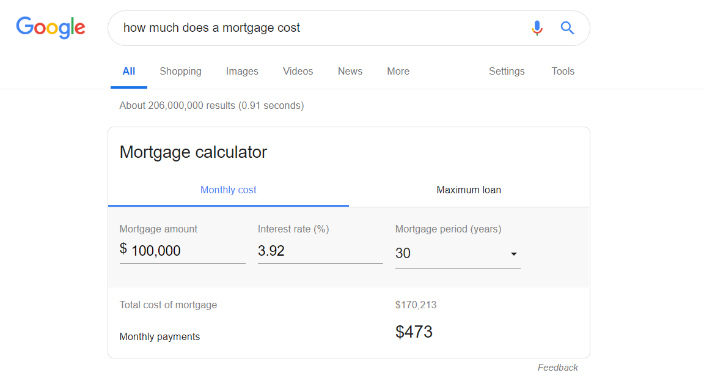Go to News results tab
Image resolution: width=704 pixels, height=389 pixels.
click(x=350, y=71)
